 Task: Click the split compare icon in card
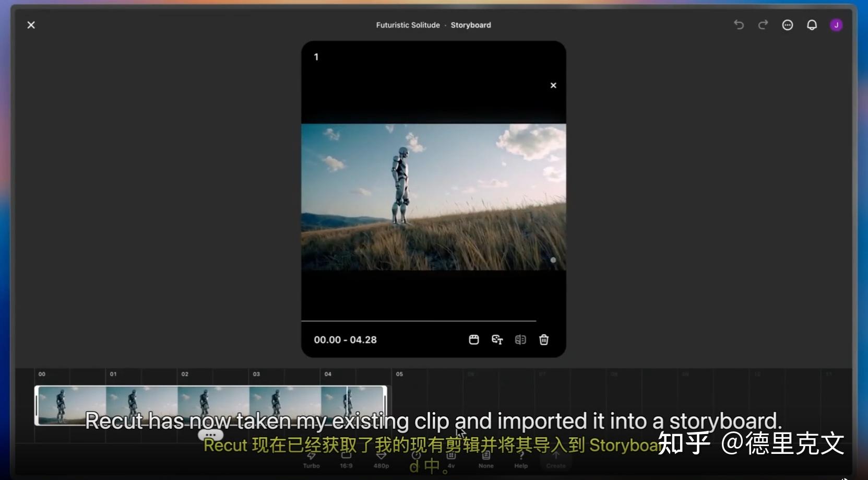(520, 339)
